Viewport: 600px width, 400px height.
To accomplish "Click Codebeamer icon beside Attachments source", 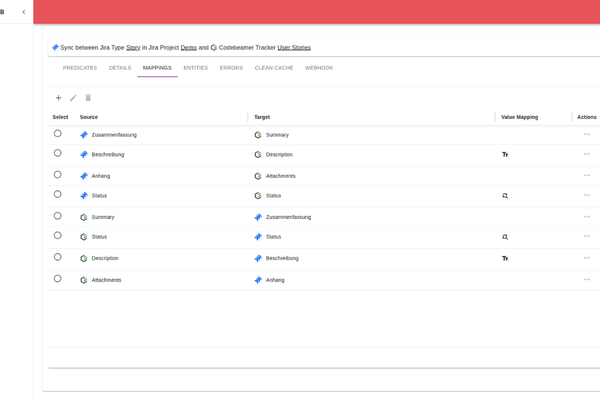I will coord(84,280).
